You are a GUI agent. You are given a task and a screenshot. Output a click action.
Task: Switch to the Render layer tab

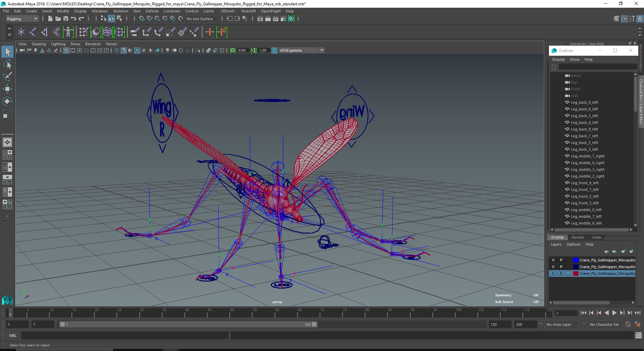click(x=578, y=237)
